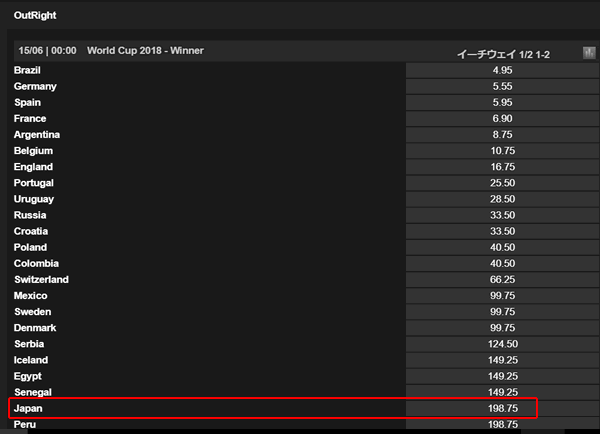This screenshot has width=600, height=434.
Task: Click the Iceland team name
Action: pyautogui.click(x=31, y=360)
